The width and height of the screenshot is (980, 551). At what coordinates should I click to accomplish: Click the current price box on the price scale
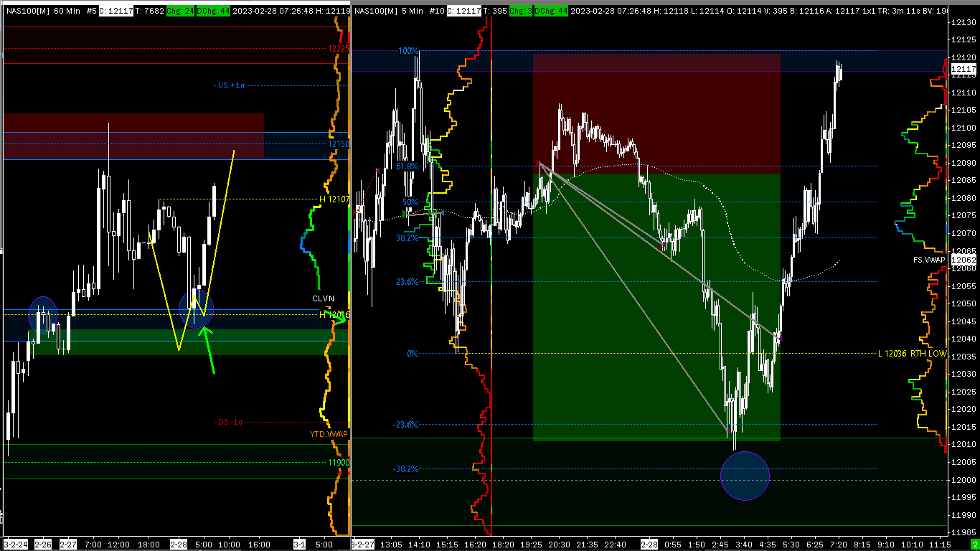tap(963, 70)
